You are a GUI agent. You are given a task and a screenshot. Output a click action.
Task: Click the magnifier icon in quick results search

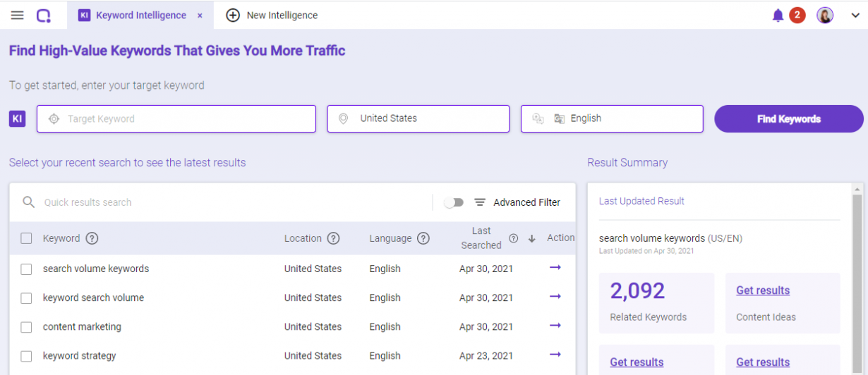(29, 202)
